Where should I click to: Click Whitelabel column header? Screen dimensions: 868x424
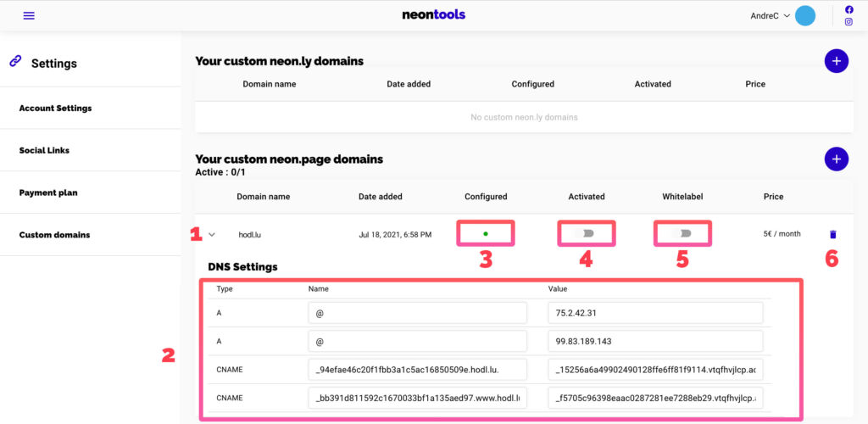click(683, 197)
